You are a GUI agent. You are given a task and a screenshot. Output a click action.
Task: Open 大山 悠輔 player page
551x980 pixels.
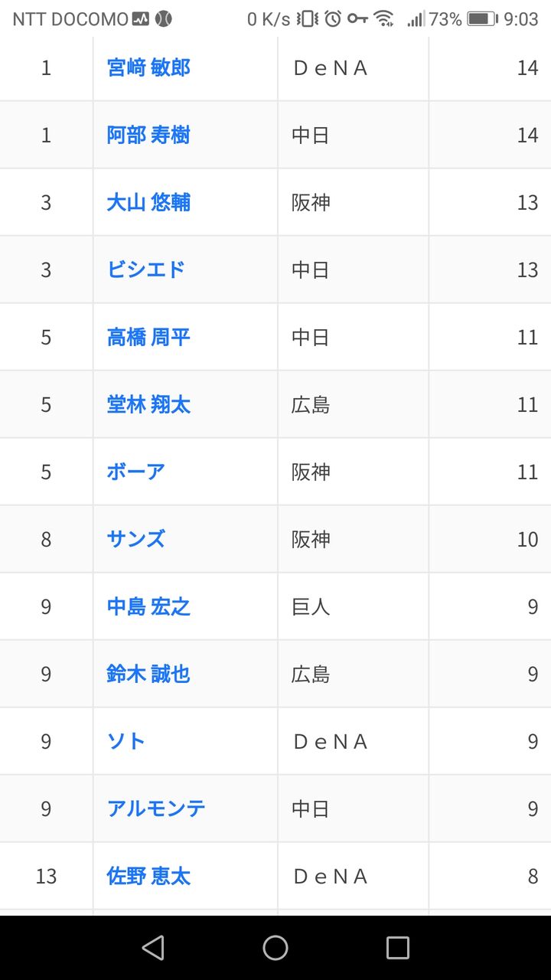point(148,202)
